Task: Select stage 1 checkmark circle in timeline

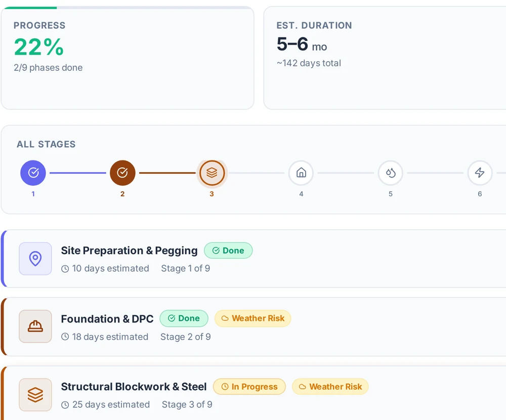Action: click(33, 173)
